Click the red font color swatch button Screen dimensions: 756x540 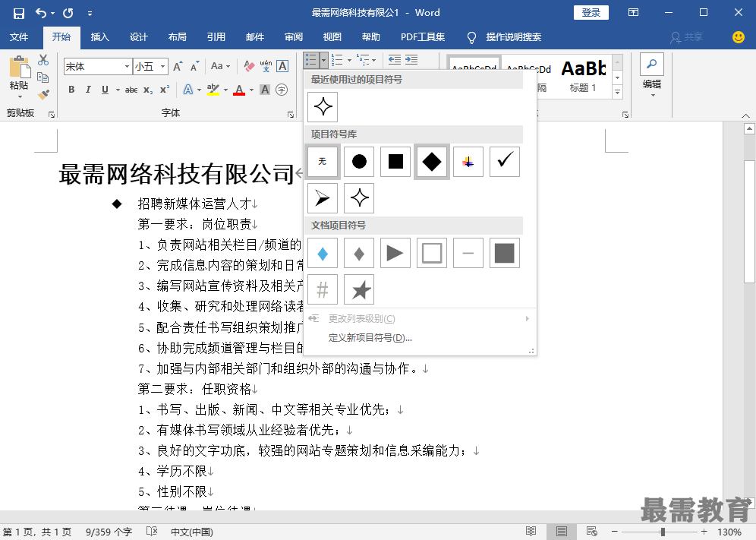239,90
